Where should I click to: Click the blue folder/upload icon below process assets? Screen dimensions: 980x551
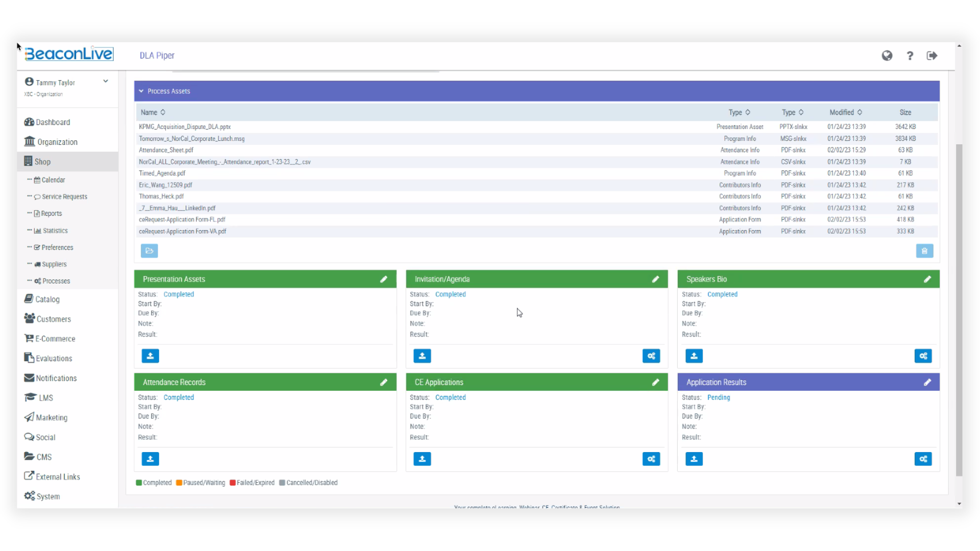(149, 249)
